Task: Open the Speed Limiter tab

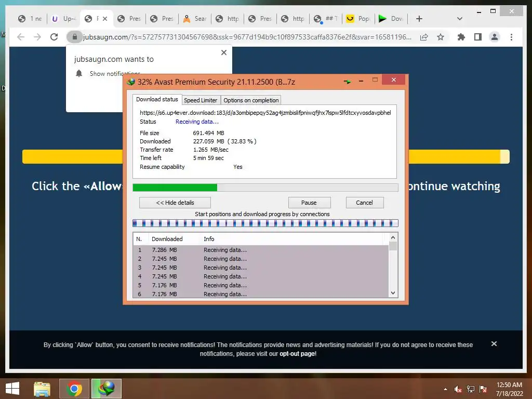Action: point(201,100)
